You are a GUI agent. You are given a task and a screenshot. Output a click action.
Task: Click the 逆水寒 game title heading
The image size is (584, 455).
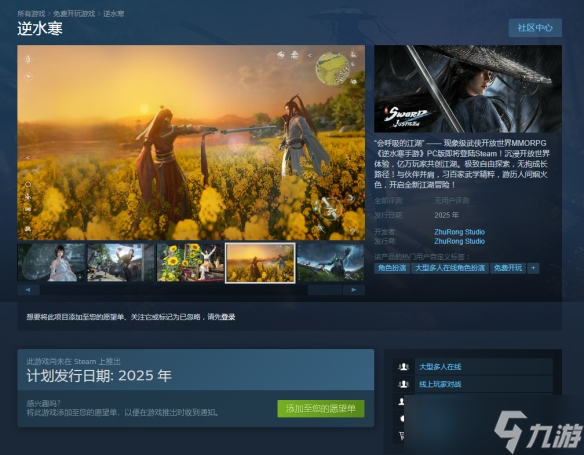[40, 29]
